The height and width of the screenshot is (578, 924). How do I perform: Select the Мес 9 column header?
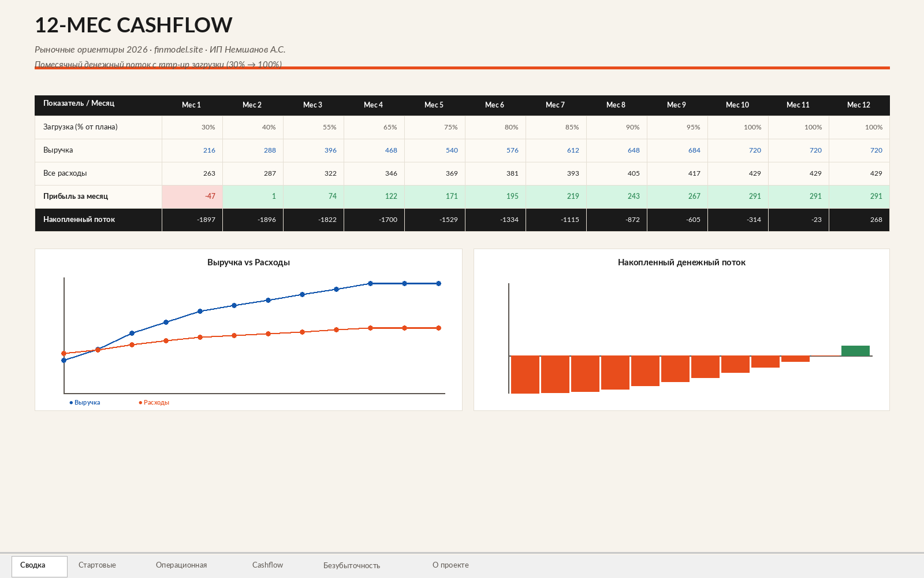coord(677,105)
